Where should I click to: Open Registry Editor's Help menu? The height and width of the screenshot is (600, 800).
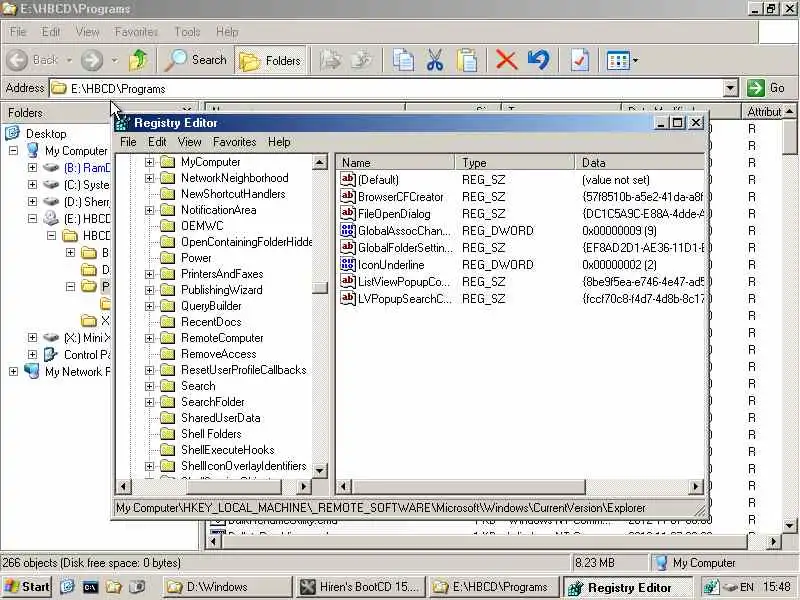[x=279, y=142]
